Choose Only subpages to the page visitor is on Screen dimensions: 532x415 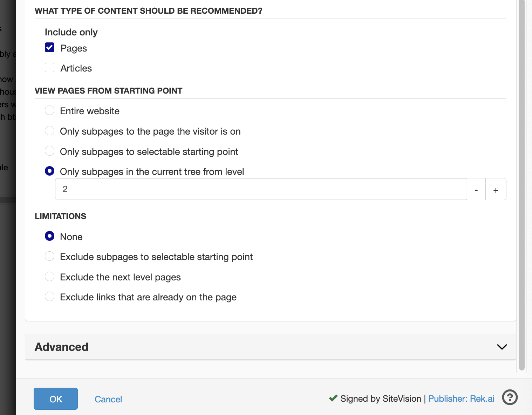pos(50,131)
